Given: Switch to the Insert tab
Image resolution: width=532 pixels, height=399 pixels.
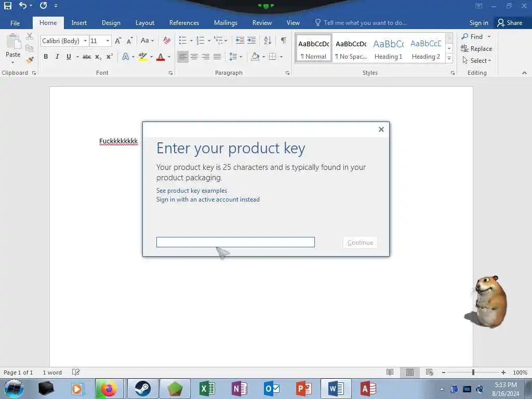Looking at the screenshot, I should [x=79, y=23].
